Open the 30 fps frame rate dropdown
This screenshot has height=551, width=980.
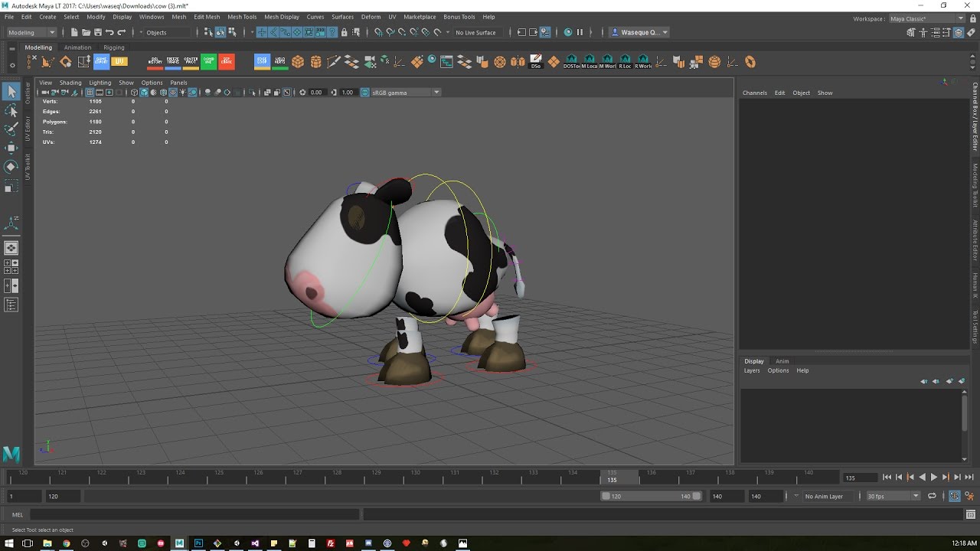click(x=893, y=496)
